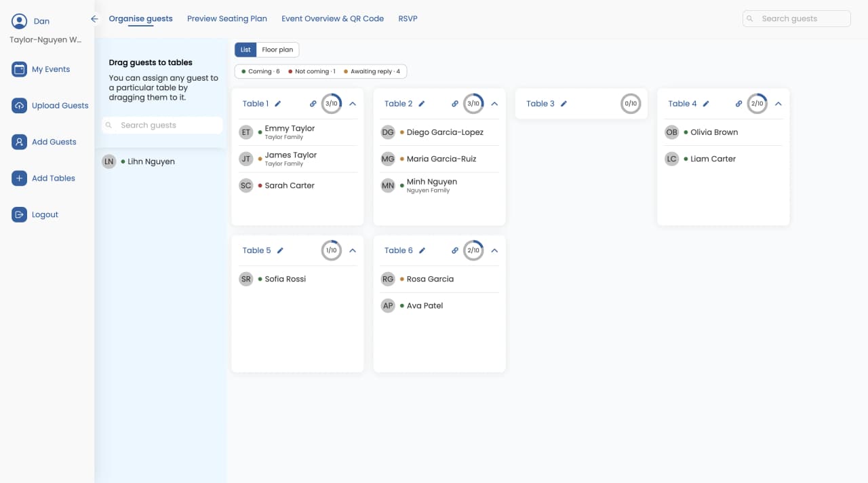Go back using the left arrow
Image resolution: width=868 pixels, height=483 pixels.
94,19
